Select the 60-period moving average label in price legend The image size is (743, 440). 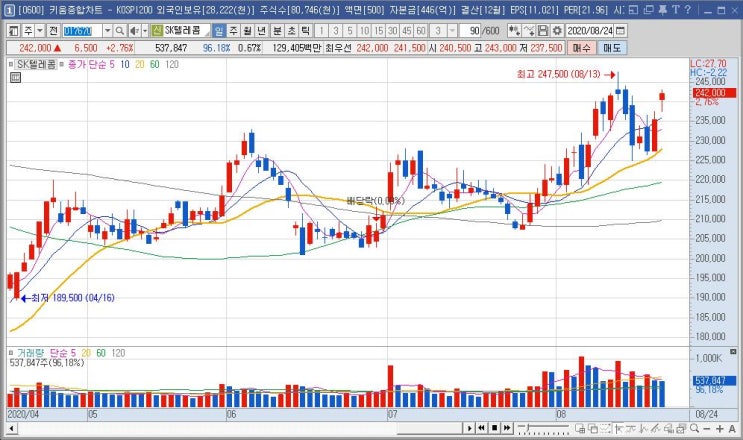[x=154, y=64]
